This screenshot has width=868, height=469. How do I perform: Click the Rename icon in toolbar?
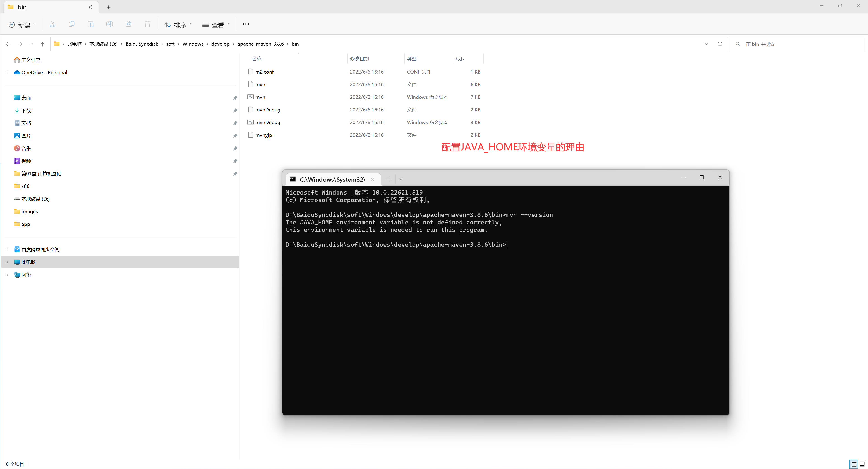pyautogui.click(x=110, y=24)
